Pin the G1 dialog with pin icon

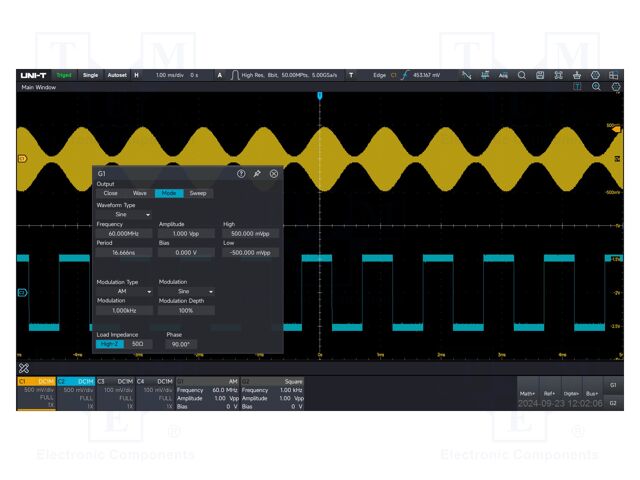[x=257, y=173]
